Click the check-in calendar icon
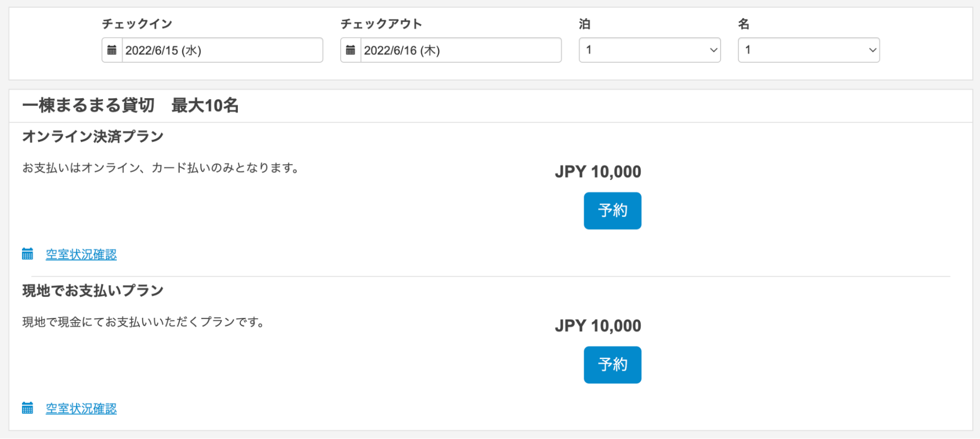This screenshot has height=439, width=980. pyautogui.click(x=112, y=50)
